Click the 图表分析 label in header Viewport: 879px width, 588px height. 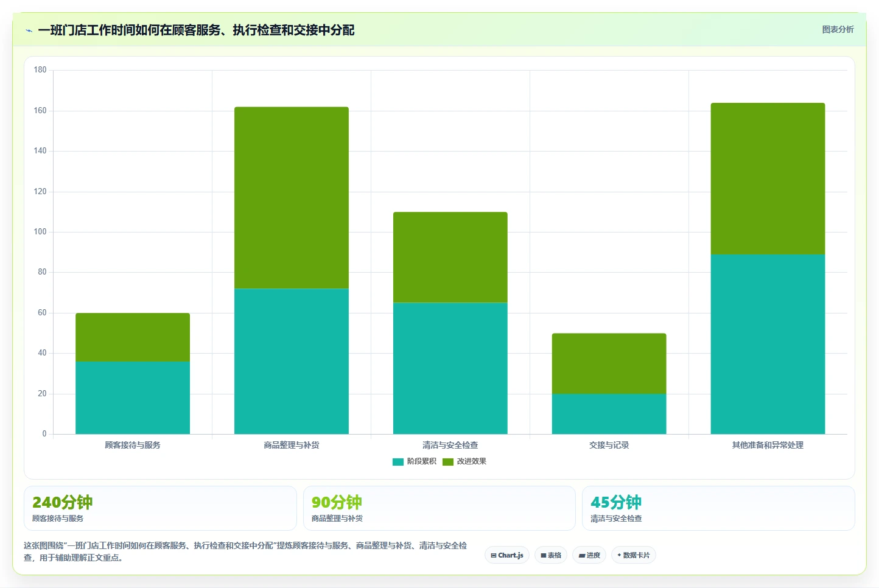point(838,29)
